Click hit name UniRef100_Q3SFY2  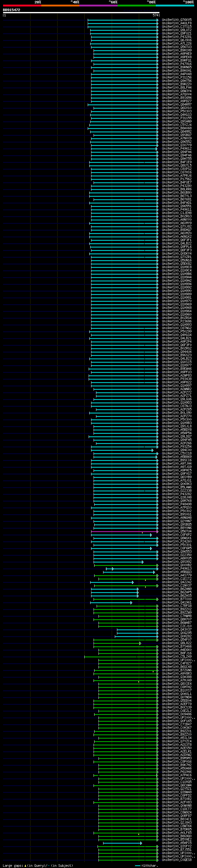(x=177, y=846)
